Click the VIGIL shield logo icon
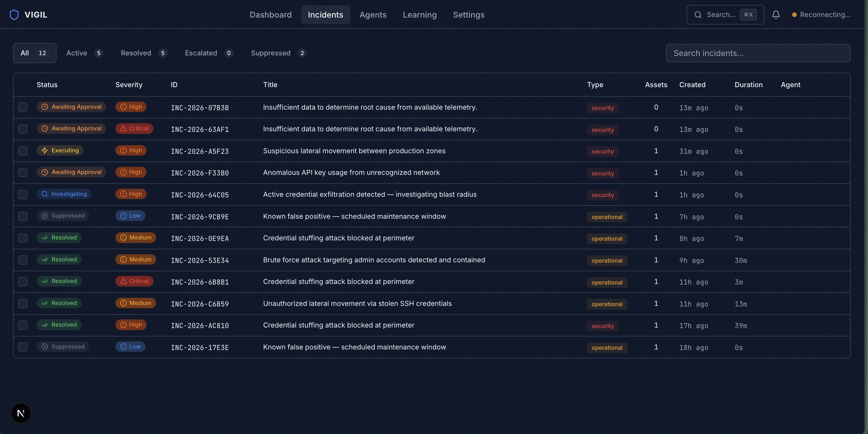The image size is (868, 434). coord(14,14)
